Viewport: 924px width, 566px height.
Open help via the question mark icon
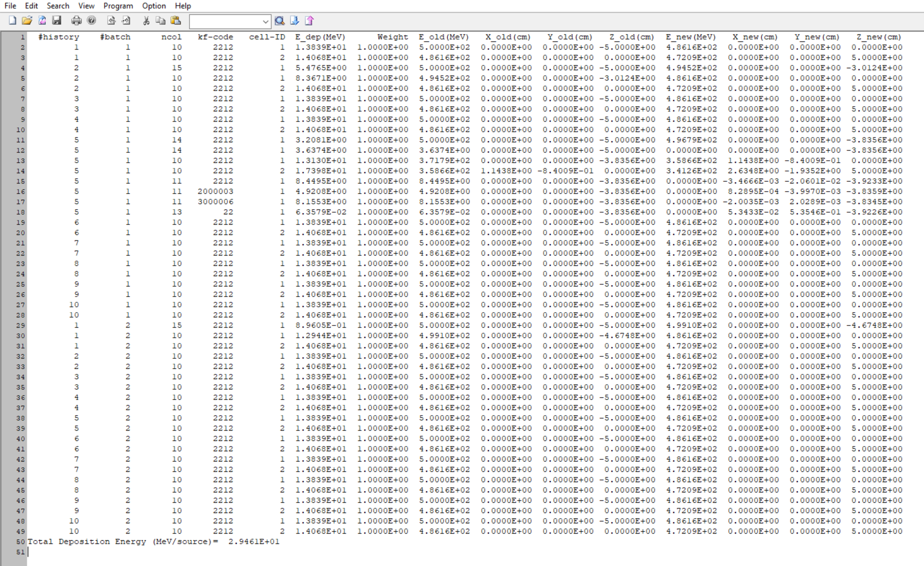pos(92,21)
